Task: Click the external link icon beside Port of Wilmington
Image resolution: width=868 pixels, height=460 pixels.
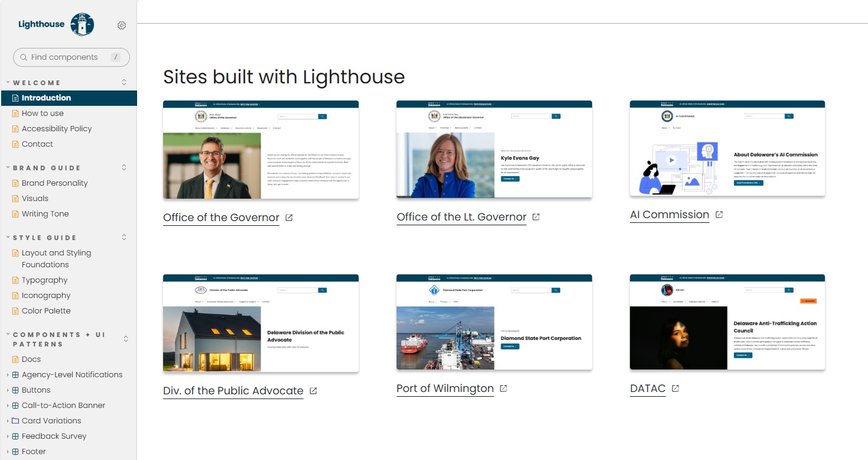Action: point(503,388)
